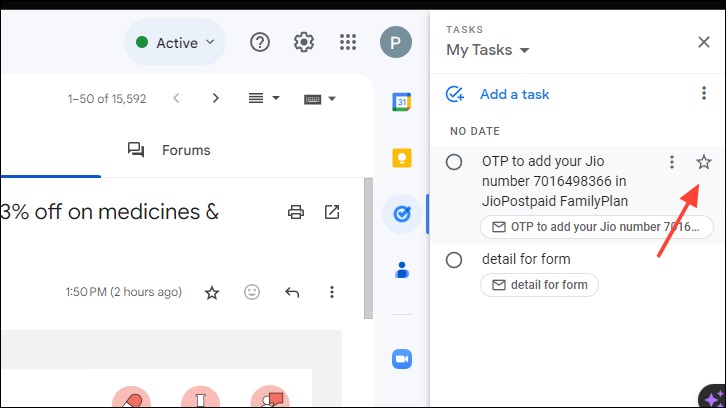The height and width of the screenshot is (408, 726).
Task: Open email in new window
Action: (x=332, y=212)
